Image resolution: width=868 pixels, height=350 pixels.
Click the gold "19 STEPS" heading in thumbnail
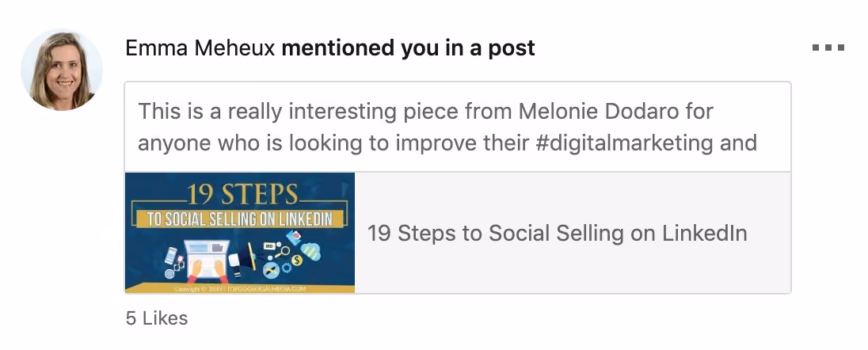click(242, 194)
